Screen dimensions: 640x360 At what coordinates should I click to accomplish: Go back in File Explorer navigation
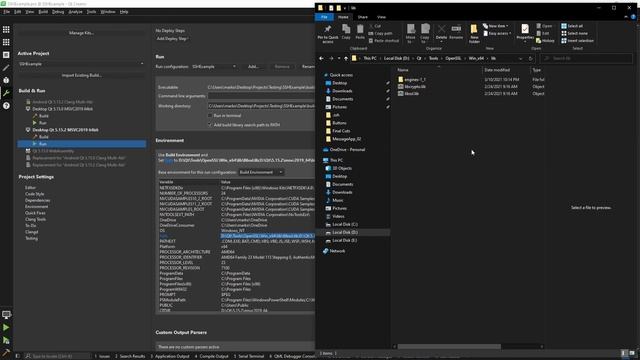click(321, 58)
